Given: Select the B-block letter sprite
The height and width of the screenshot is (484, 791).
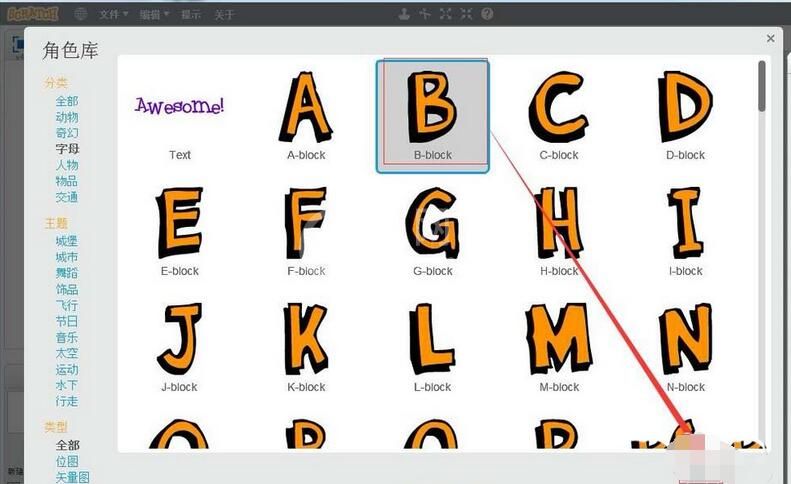Looking at the screenshot, I should (433, 116).
